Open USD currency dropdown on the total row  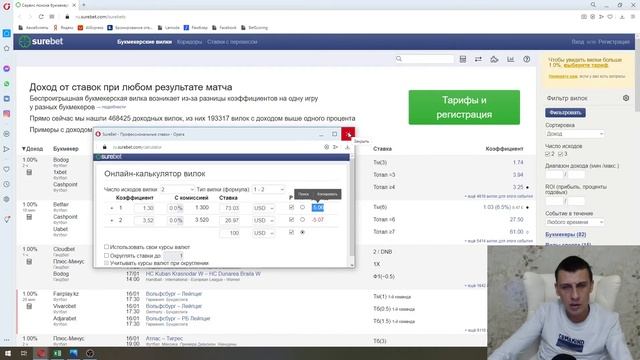click(264, 233)
